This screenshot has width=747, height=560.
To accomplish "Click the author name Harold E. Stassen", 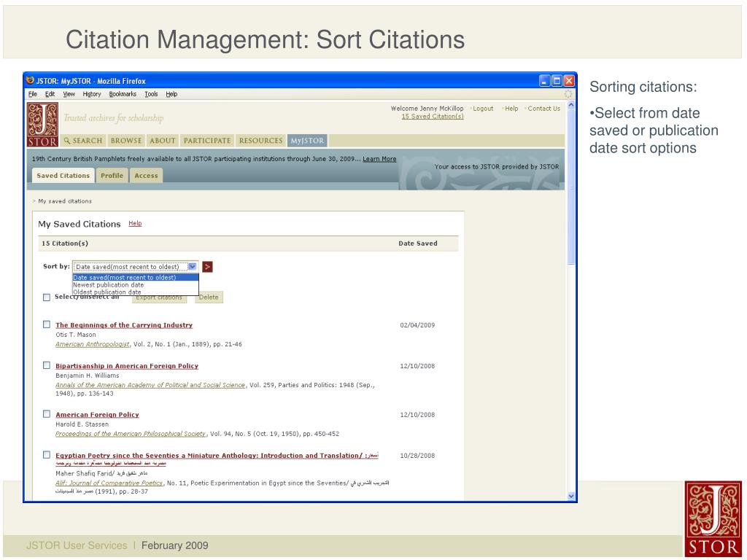I will pos(82,424).
